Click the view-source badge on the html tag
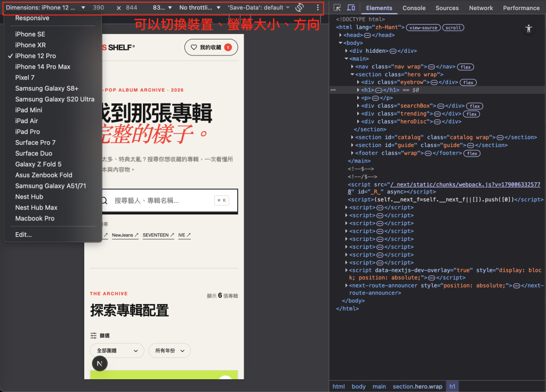546x392 pixels. pyautogui.click(x=423, y=28)
